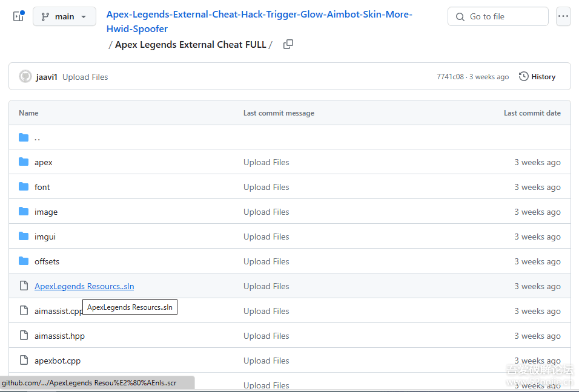Click 3 weeks ago date in apex row

[537, 162]
